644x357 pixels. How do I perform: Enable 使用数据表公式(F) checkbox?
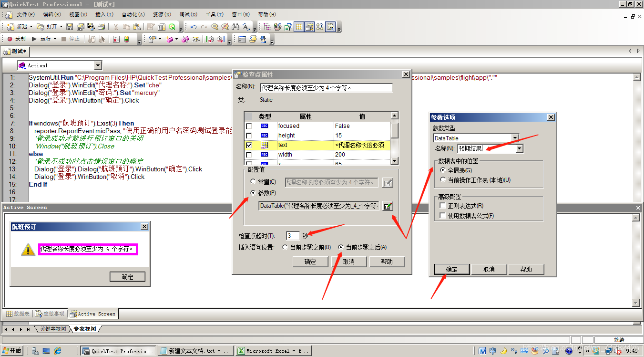click(443, 216)
